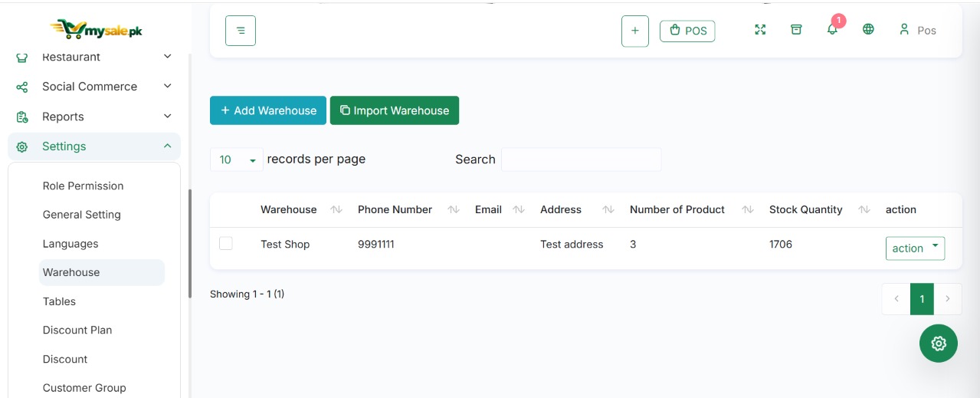Click the Showing 1 - 1 (1) text
Viewport: 980px width, 398px height.
[x=247, y=294]
